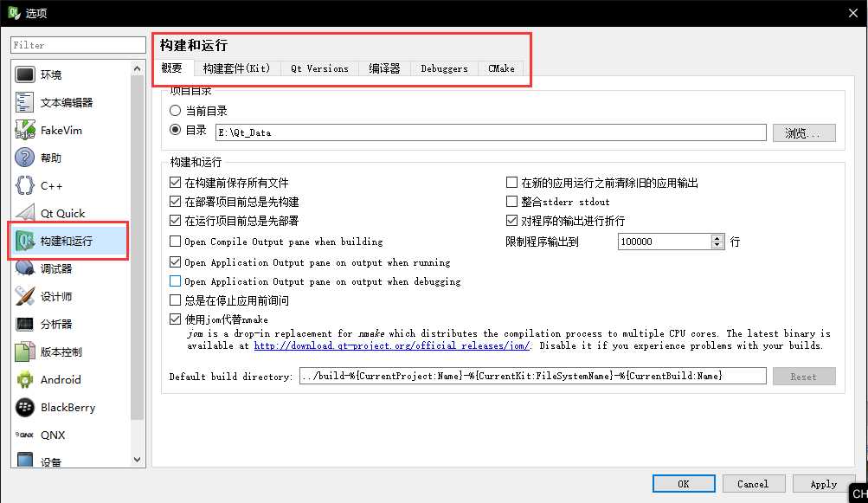Decrease the output line limit spinner
Screen dimensions: 868x503
pos(717,245)
